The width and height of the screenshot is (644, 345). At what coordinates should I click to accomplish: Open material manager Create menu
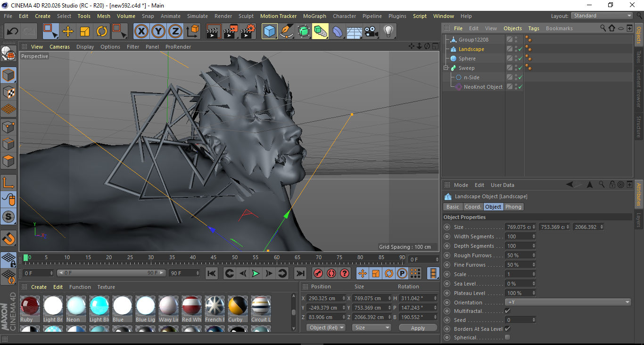click(39, 287)
